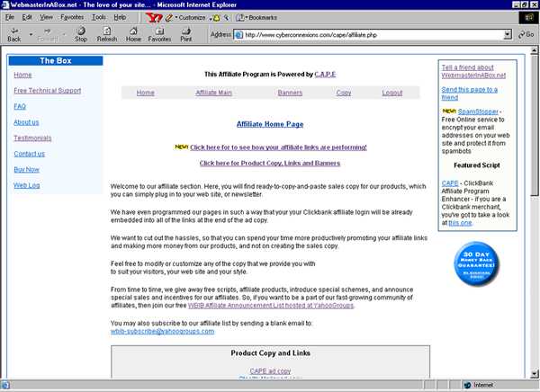Image resolution: width=540 pixels, height=392 pixels.
Task: Go to browser Home page in toolbar
Action: click(133, 34)
